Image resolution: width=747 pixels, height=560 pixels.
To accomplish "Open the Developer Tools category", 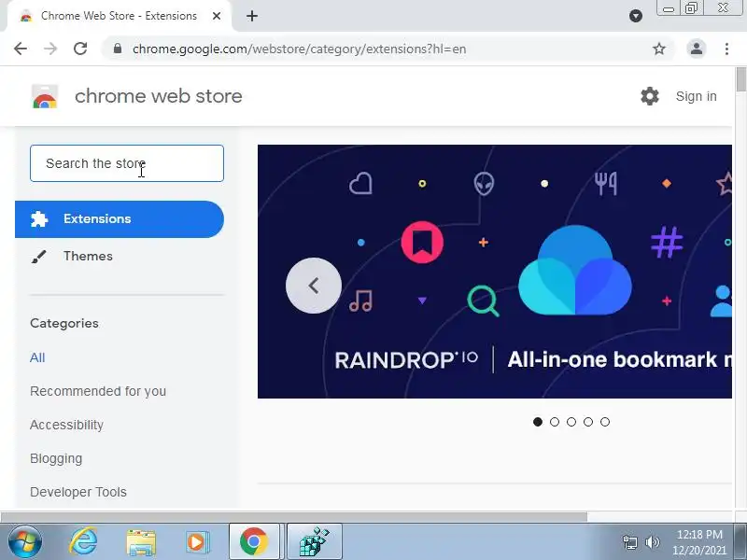I will tap(78, 492).
